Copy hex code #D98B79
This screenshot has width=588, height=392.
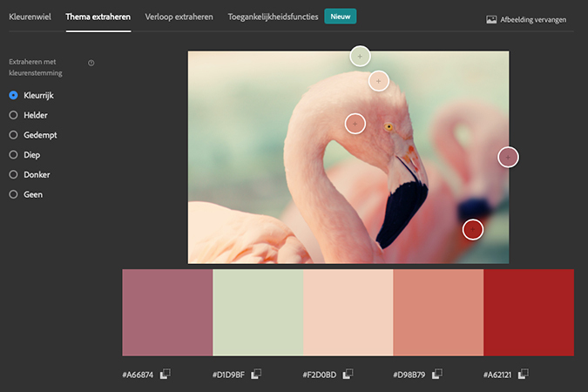pos(437,374)
